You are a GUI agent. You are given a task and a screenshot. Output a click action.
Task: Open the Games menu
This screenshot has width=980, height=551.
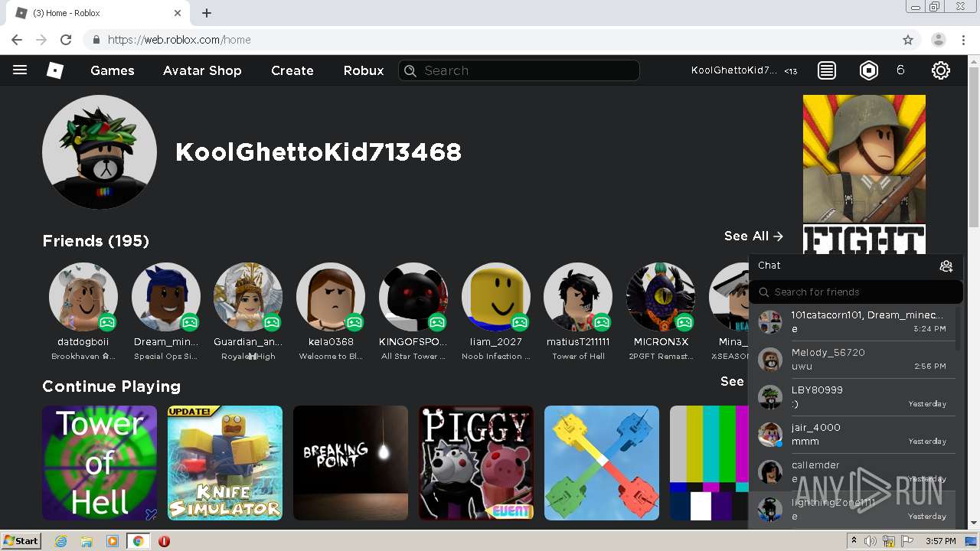[113, 70]
